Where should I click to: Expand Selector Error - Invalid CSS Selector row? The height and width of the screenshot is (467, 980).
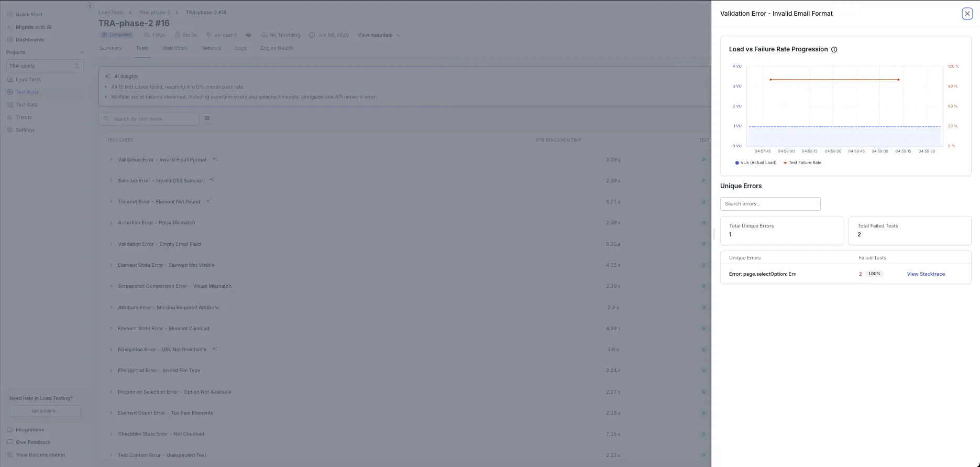click(x=111, y=181)
